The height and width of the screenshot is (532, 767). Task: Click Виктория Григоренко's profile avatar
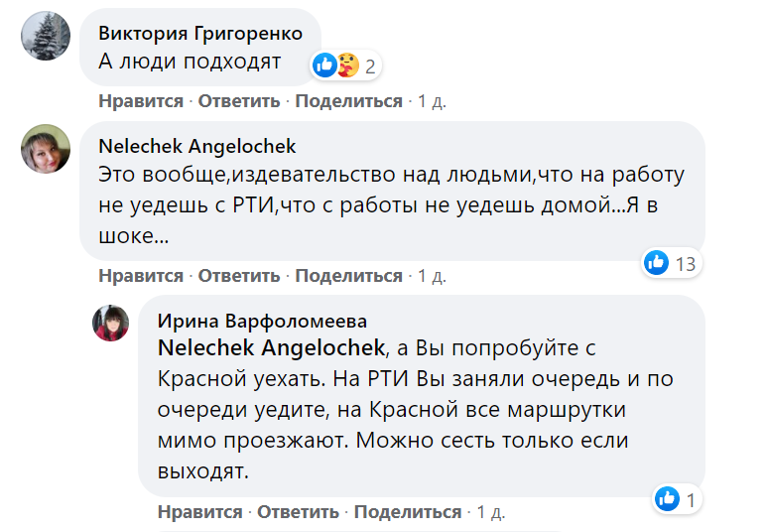(x=46, y=39)
